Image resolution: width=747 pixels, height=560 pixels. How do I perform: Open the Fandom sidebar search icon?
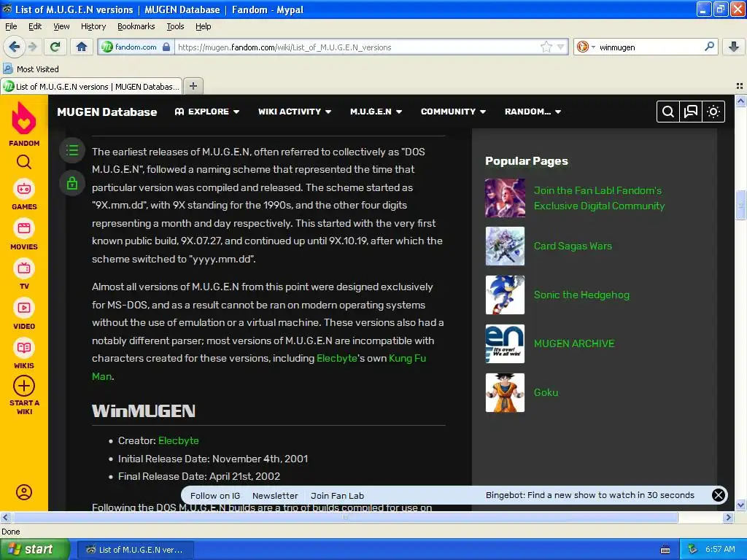point(24,163)
